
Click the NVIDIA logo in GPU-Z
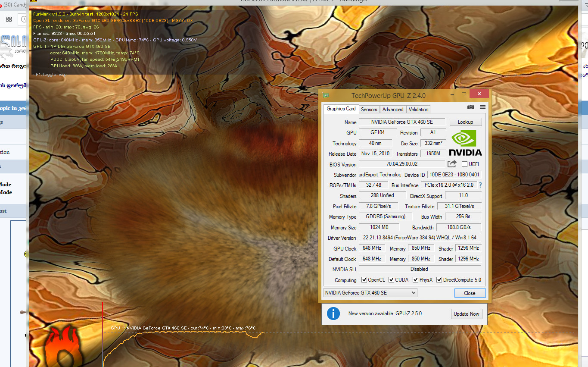pos(465,143)
